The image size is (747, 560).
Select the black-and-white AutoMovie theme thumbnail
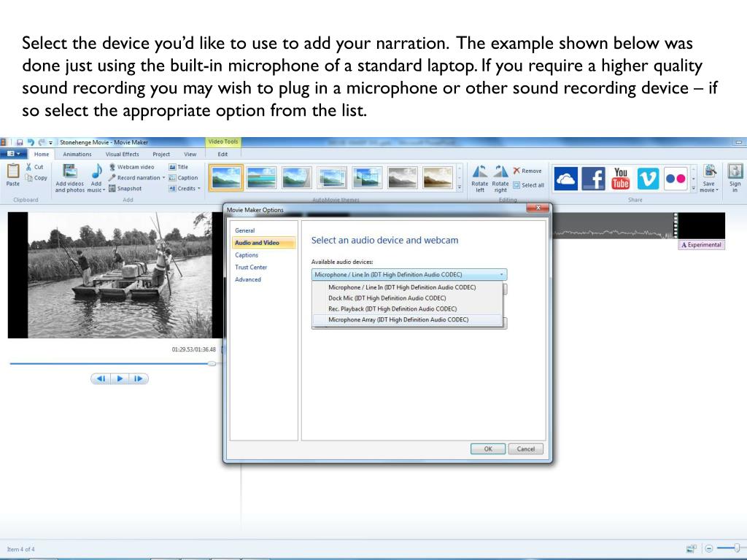tap(402, 178)
